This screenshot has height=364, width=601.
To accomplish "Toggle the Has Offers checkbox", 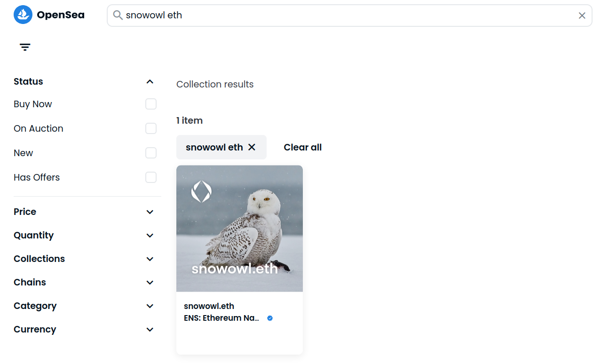I will [151, 177].
